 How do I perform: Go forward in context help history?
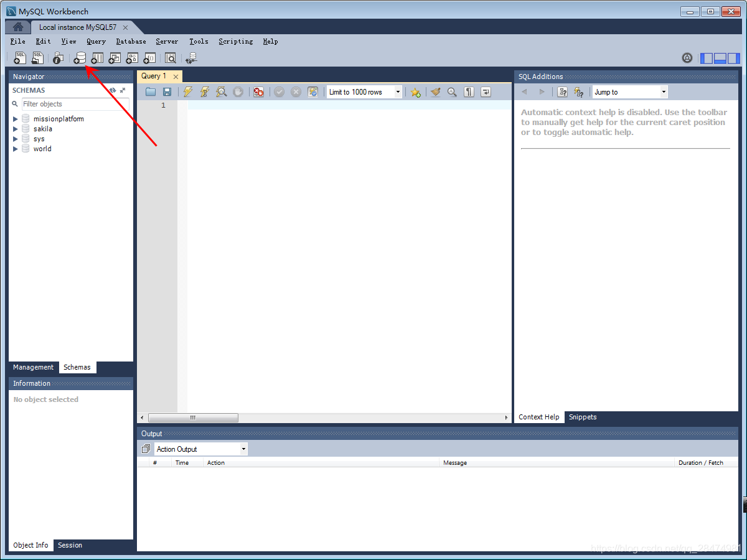[542, 92]
